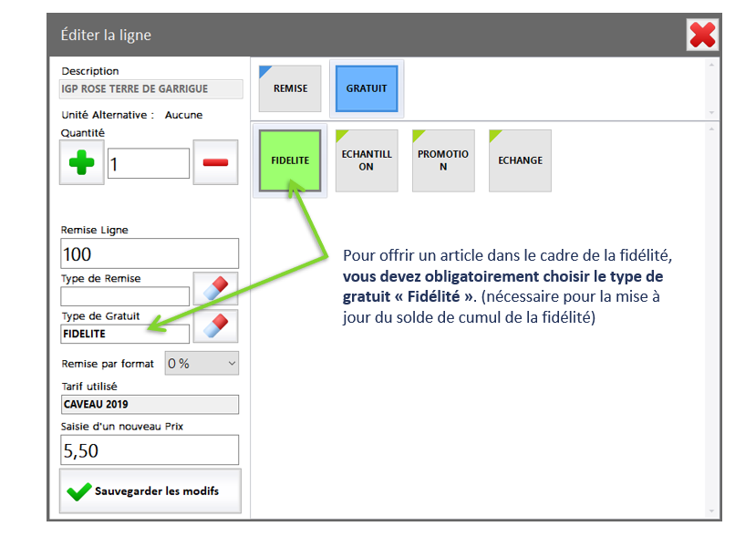
Task: Close the Éditer la ligne dialog
Action: tap(702, 36)
